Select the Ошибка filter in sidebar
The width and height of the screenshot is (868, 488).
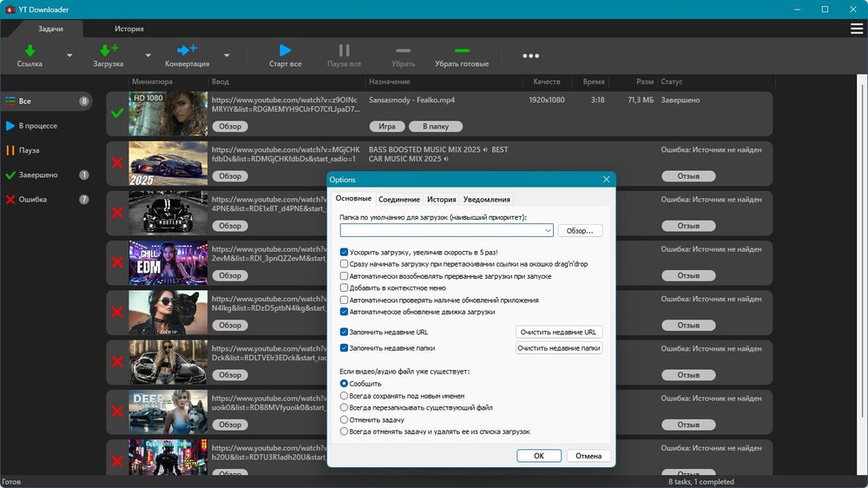point(33,200)
